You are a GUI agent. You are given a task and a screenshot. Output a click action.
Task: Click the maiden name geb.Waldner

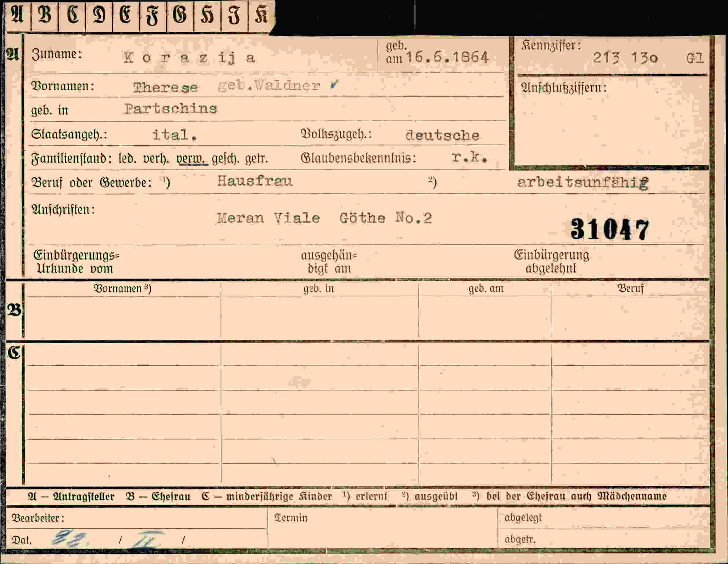click(269, 86)
